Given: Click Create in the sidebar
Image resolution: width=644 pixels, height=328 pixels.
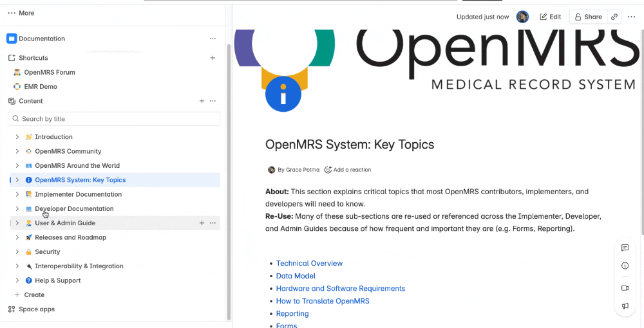Looking at the screenshot, I should pyautogui.click(x=30, y=295).
